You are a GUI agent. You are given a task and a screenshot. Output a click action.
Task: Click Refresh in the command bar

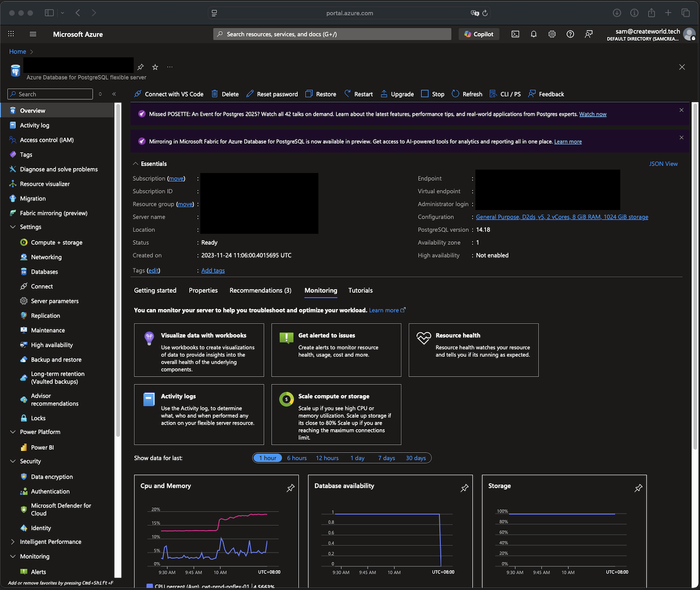467,94
